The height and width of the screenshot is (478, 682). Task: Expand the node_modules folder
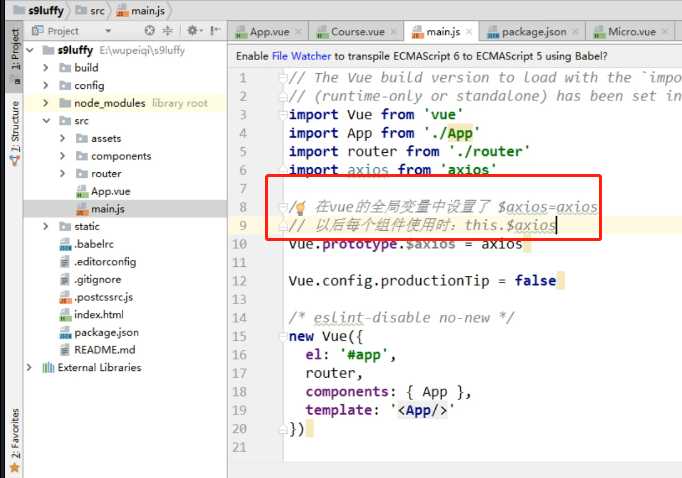[46, 103]
